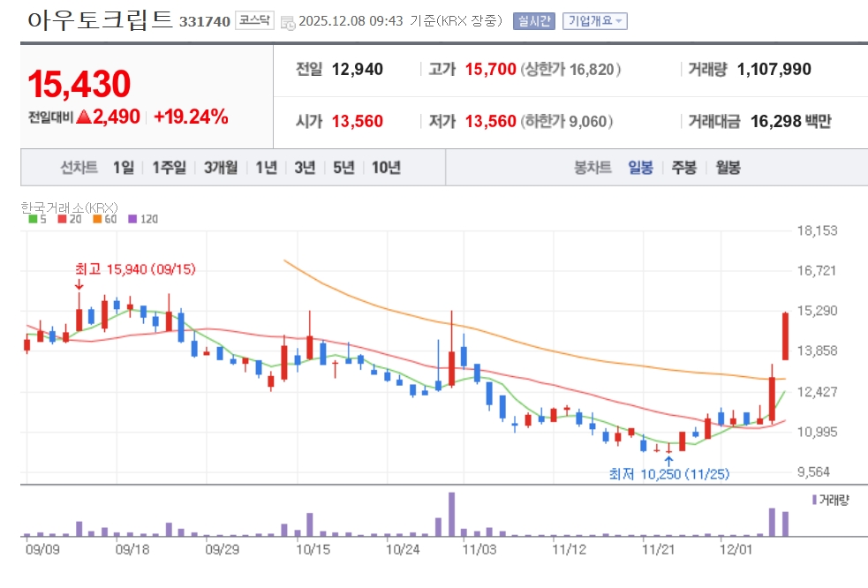
Task: Click the 9,564 price axis label
Action: pyautogui.click(x=814, y=472)
